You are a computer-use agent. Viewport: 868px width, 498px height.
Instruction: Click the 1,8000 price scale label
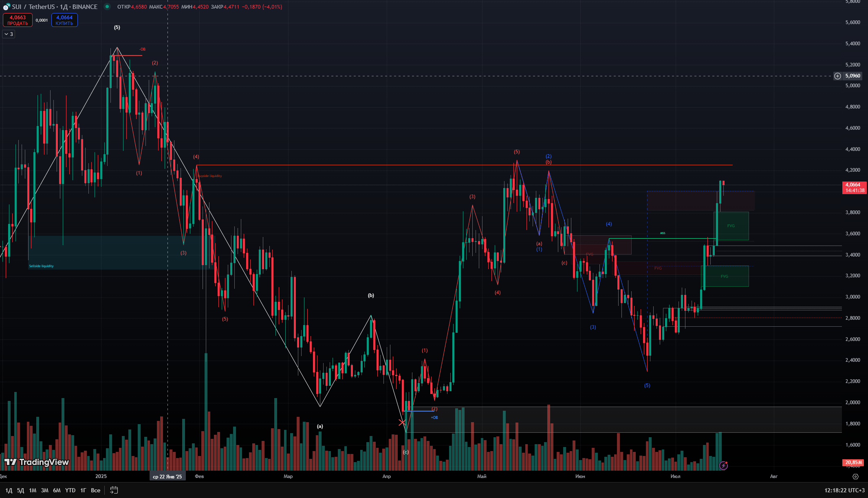click(853, 424)
